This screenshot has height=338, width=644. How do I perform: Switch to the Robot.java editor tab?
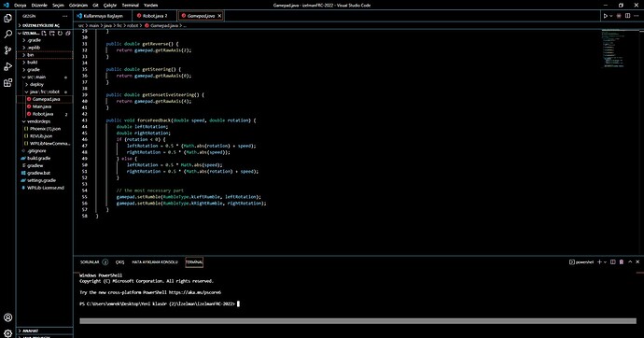coord(154,16)
